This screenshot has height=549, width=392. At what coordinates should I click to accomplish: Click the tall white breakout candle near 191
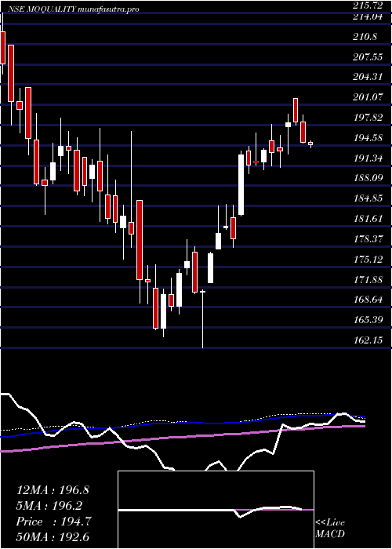point(241,185)
